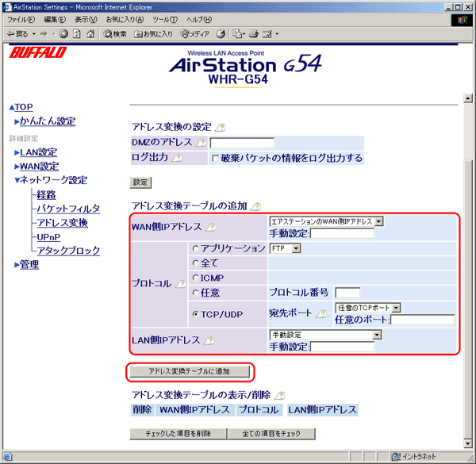Click the Stop toolbar icon
Screen dimensions: 476x464
point(63,34)
